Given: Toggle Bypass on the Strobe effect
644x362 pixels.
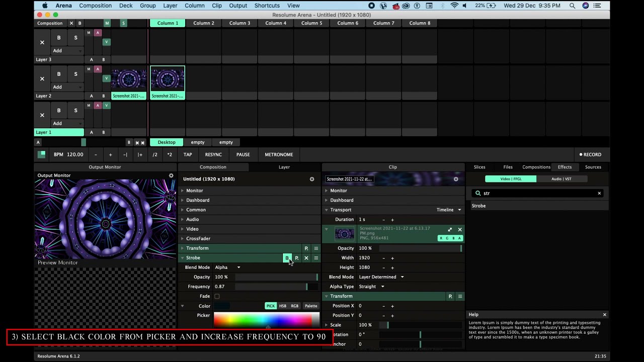Looking at the screenshot, I should (x=287, y=258).
